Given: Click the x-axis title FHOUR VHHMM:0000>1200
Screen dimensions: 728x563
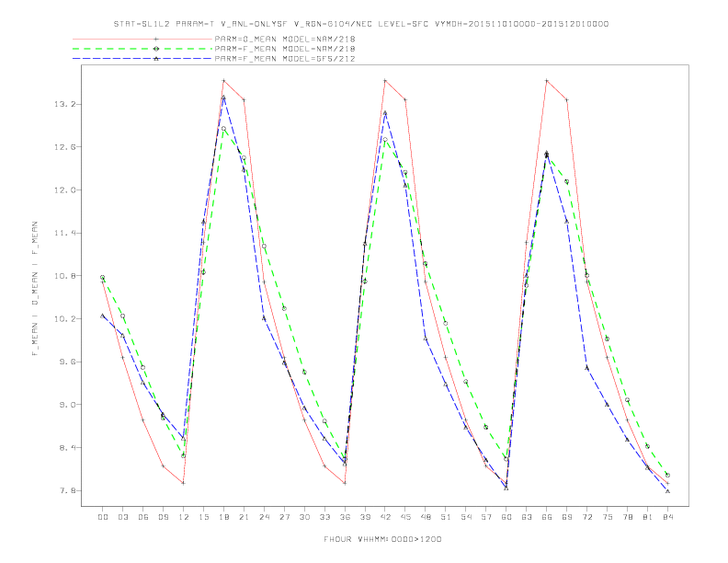Looking at the screenshot, I should point(382,539).
